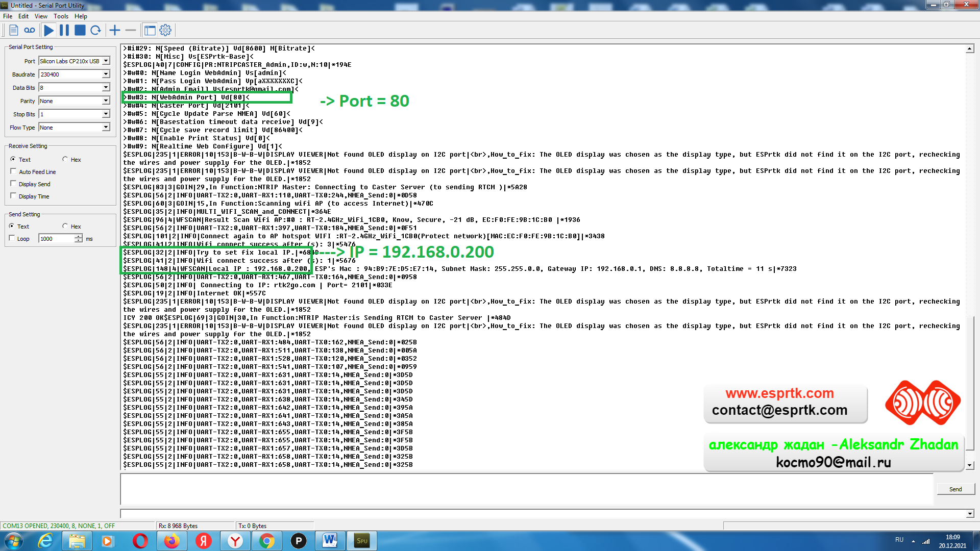Expand the Flow Type dropdown
The image size is (980, 551).
[106, 128]
